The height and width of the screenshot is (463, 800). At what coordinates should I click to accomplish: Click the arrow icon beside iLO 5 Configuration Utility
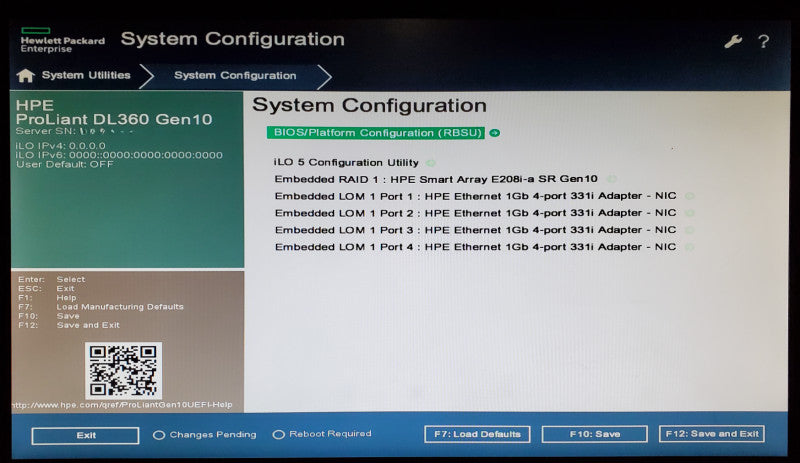431,163
